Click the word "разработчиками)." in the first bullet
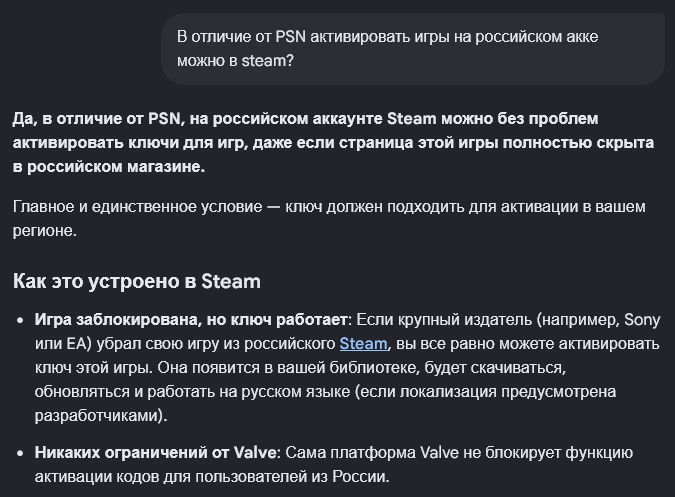The width and height of the screenshot is (675, 497). pos(101,416)
